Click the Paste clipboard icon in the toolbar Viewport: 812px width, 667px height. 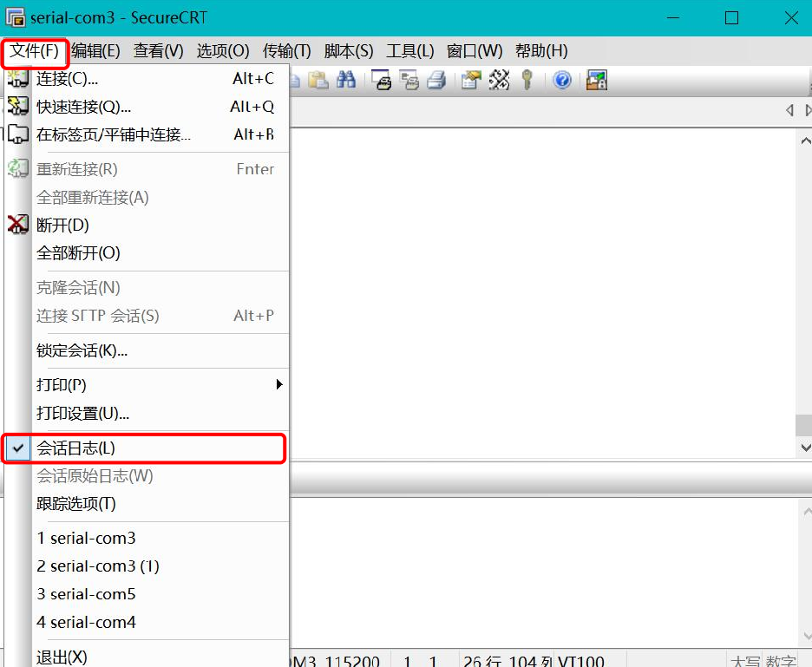pos(318,81)
